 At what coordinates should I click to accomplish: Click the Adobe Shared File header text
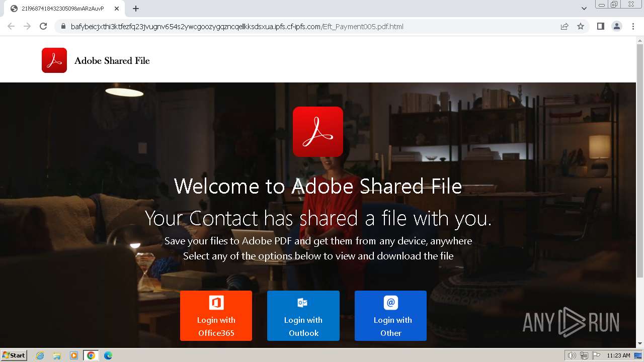click(x=112, y=61)
